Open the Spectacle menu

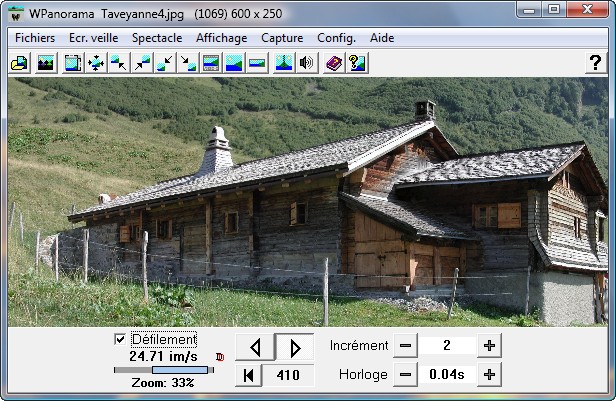[x=157, y=38]
